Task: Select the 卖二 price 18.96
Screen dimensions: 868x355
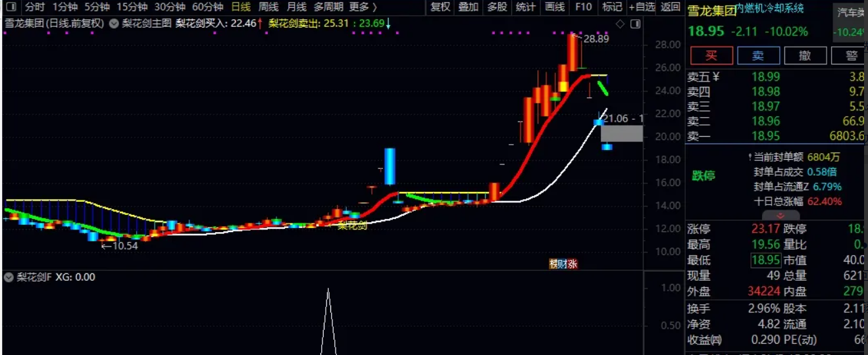Action: coord(765,122)
